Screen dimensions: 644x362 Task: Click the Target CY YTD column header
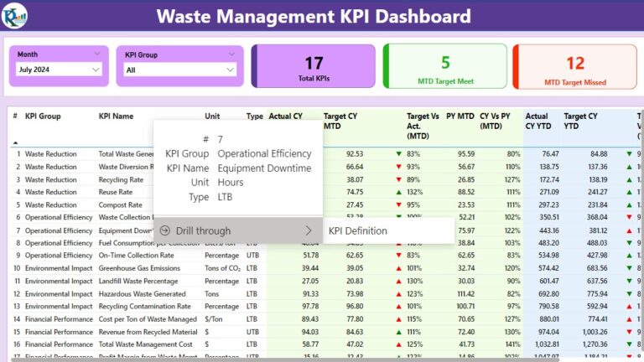[x=580, y=121]
